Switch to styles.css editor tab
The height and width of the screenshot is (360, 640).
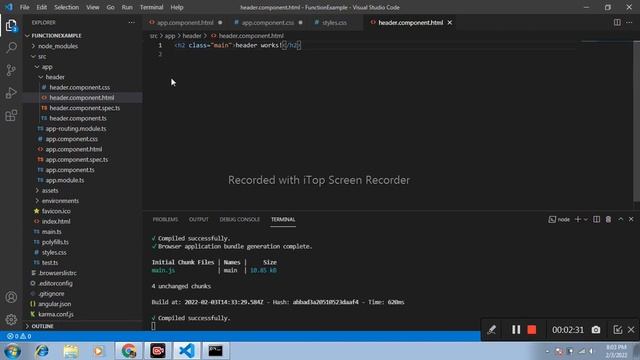tap(334, 22)
